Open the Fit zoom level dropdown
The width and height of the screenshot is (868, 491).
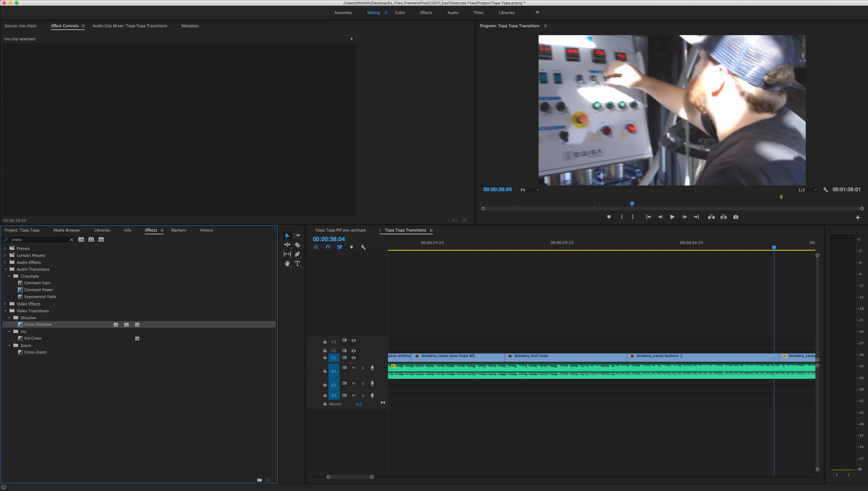tap(529, 190)
